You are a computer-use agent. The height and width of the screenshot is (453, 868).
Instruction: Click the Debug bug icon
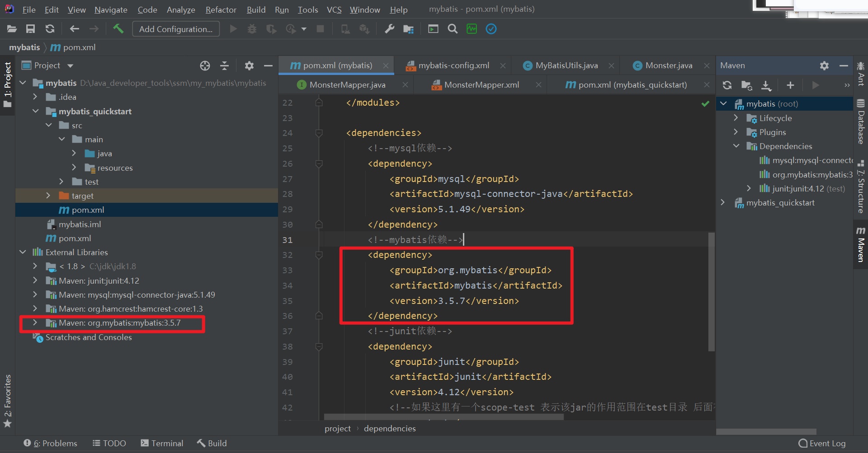(252, 29)
